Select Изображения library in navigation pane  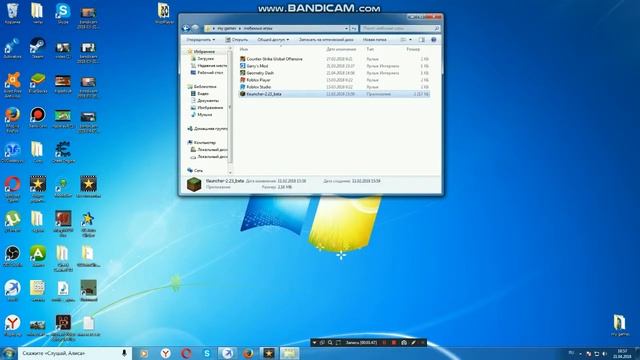(210, 107)
